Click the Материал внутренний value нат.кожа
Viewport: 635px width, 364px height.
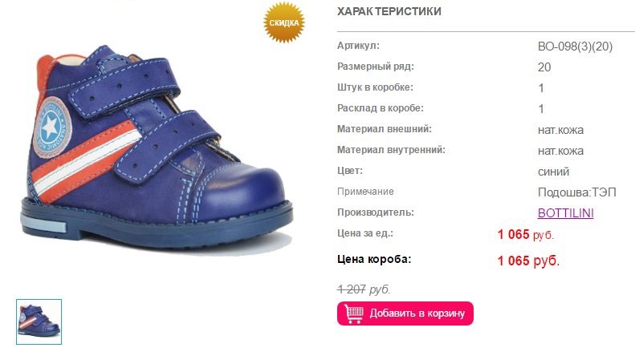560,152
